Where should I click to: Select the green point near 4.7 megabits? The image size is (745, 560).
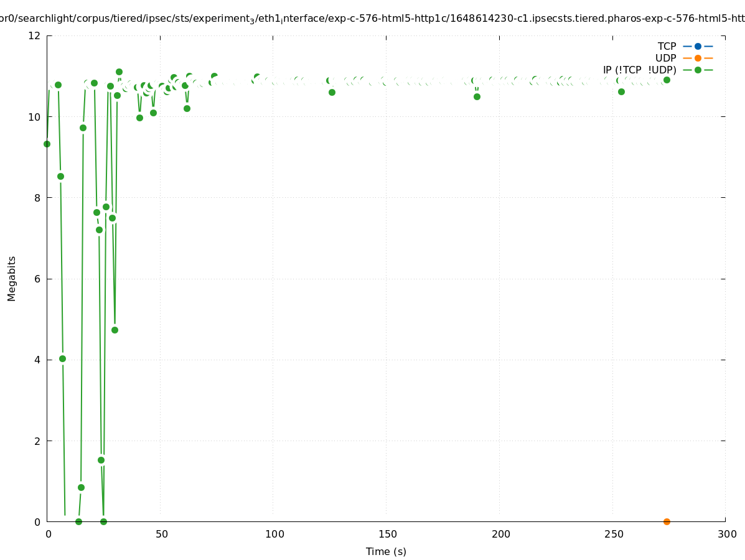pyautogui.click(x=115, y=330)
